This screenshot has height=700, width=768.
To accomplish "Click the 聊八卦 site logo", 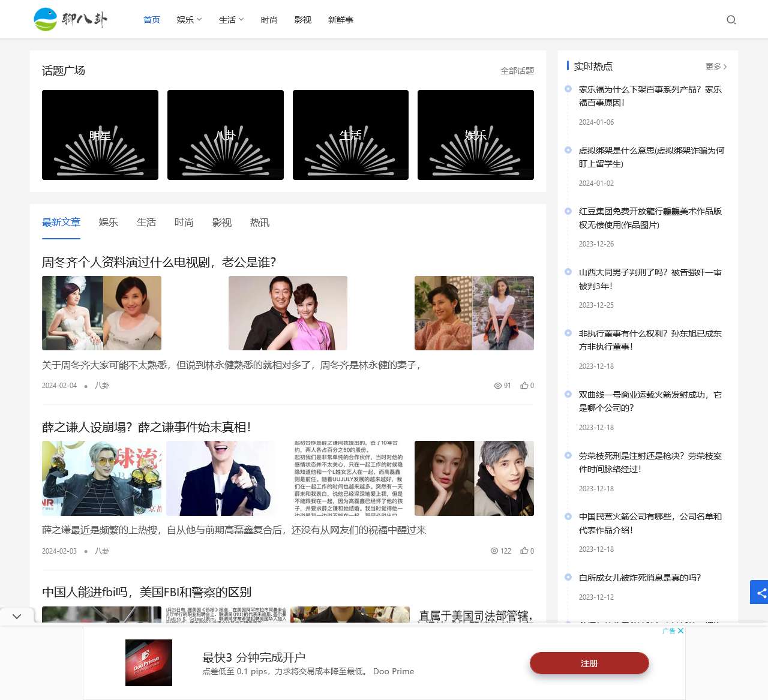I will [x=71, y=19].
